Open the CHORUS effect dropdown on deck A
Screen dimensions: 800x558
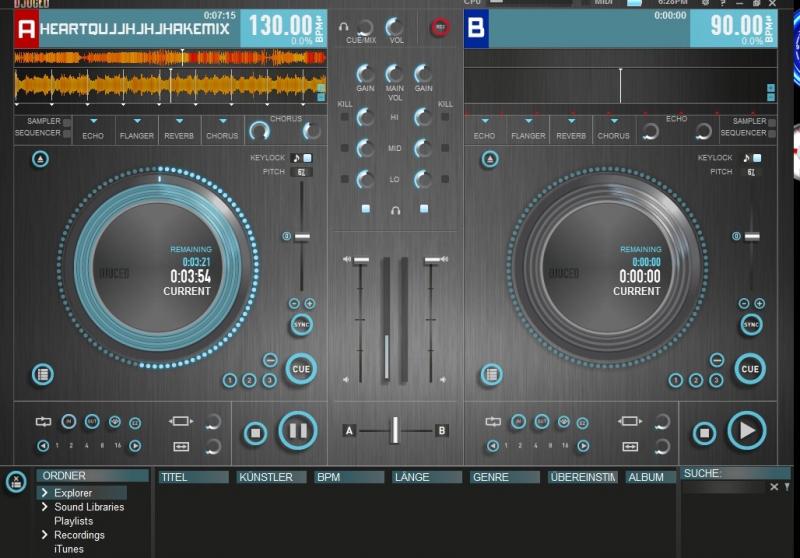pyautogui.click(x=222, y=121)
